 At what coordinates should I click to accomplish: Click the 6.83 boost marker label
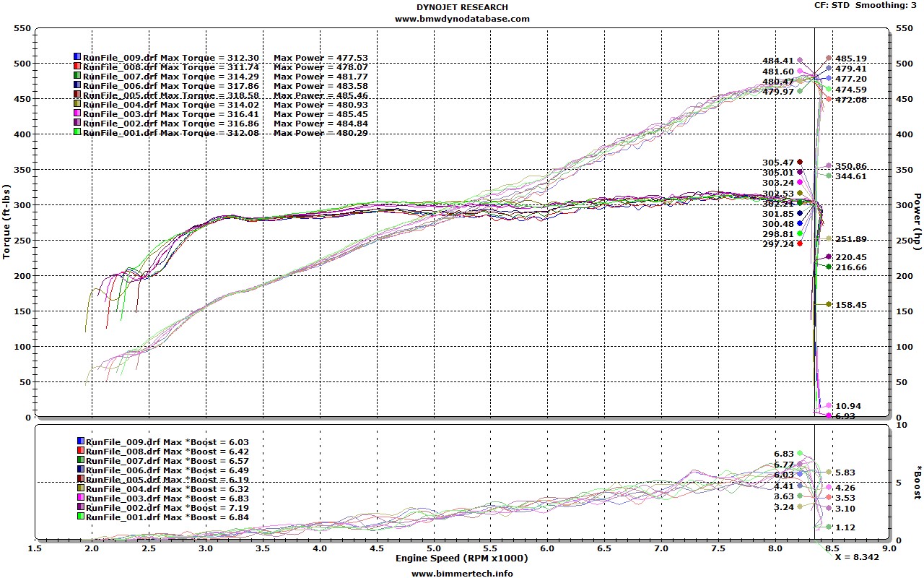tap(784, 454)
